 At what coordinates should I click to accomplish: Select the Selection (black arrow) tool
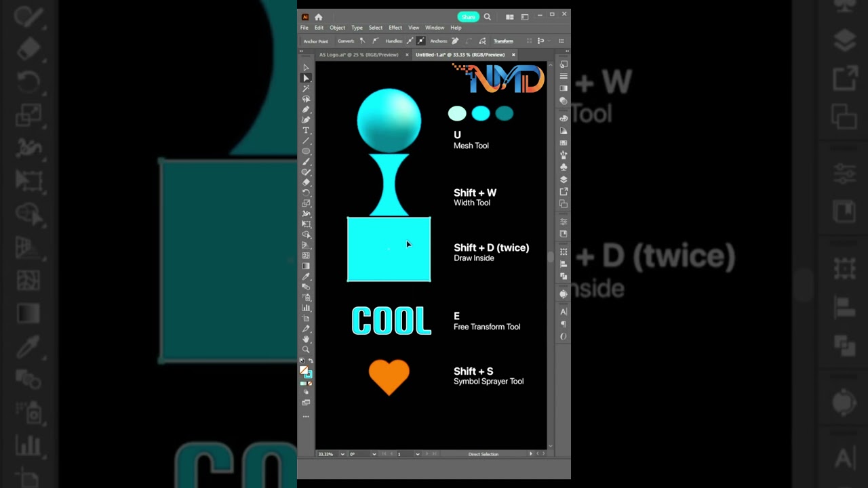306,67
